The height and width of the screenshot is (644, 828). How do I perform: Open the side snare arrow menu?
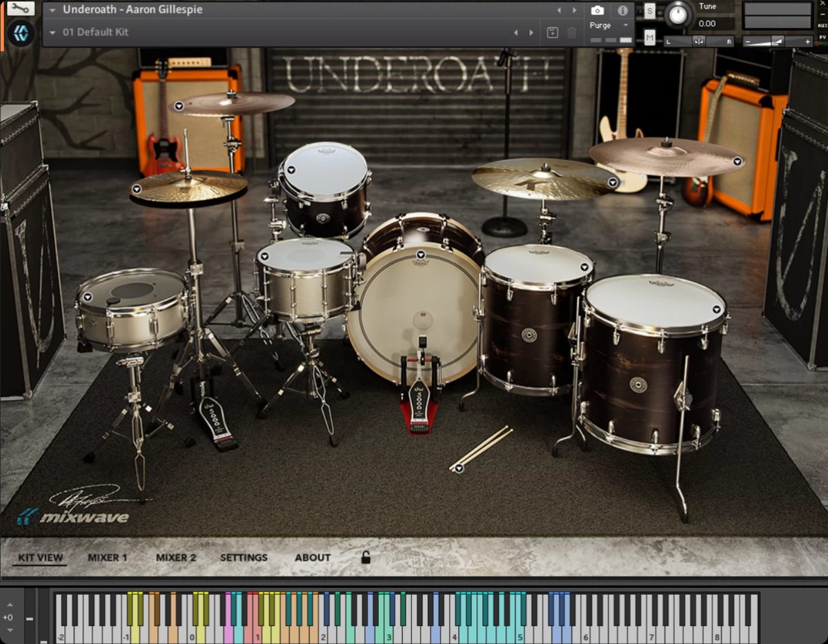[x=87, y=297]
